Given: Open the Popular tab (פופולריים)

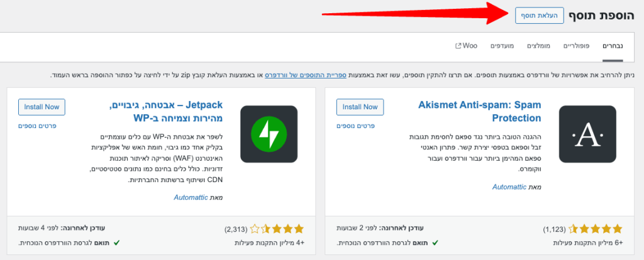Looking at the screenshot, I should (575, 46).
